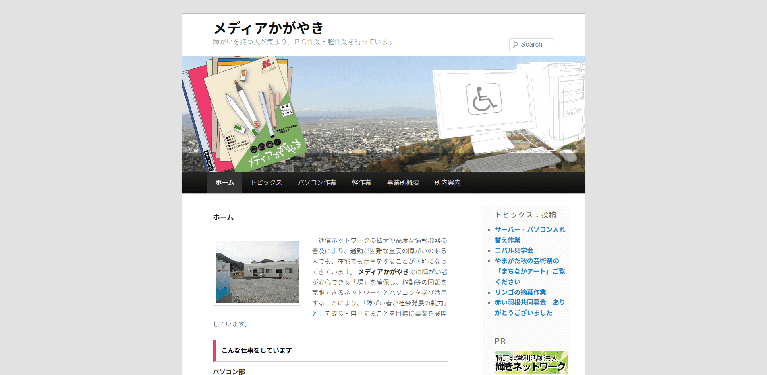Click the メディアかがやき site title
The height and width of the screenshot is (375, 767).
pyautogui.click(x=269, y=28)
